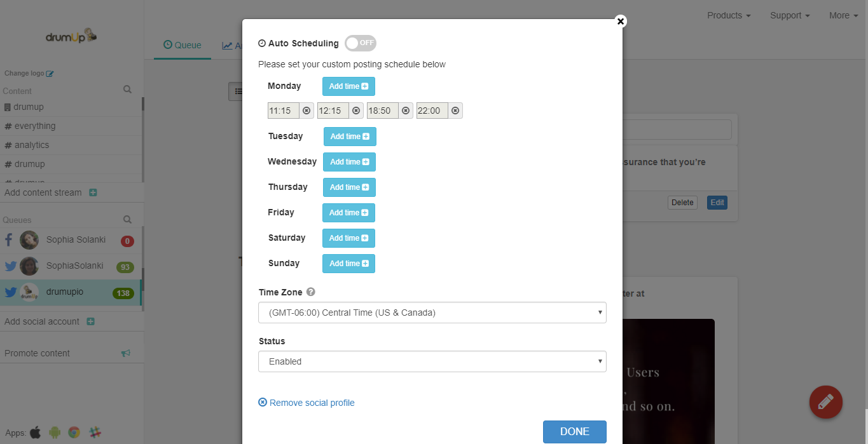Click the 18:50 time input field
Viewport: 868px width, 444px height.
(382, 111)
